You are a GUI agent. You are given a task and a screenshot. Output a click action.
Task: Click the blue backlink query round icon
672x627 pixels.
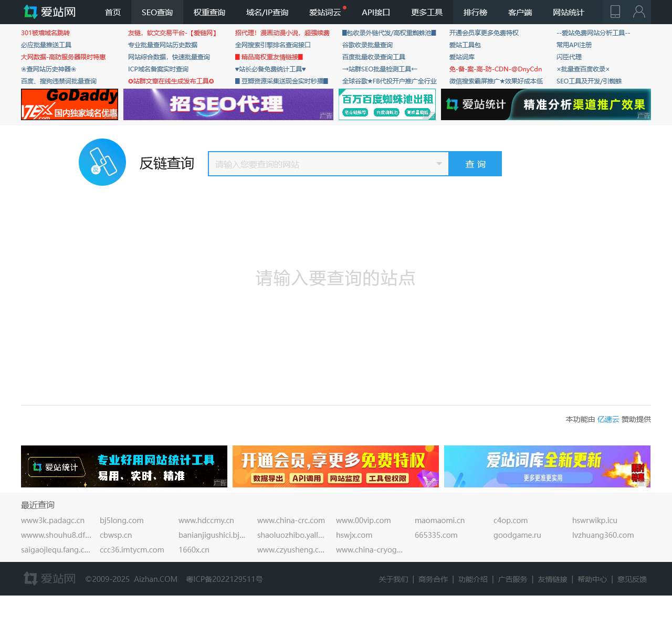[102, 162]
